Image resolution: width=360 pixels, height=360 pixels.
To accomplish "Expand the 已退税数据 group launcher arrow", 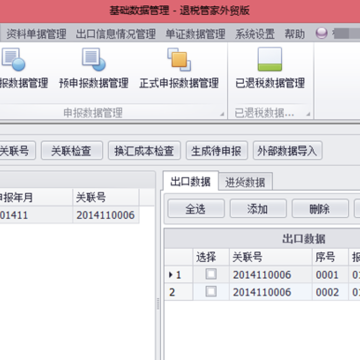I will click(308, 114).
